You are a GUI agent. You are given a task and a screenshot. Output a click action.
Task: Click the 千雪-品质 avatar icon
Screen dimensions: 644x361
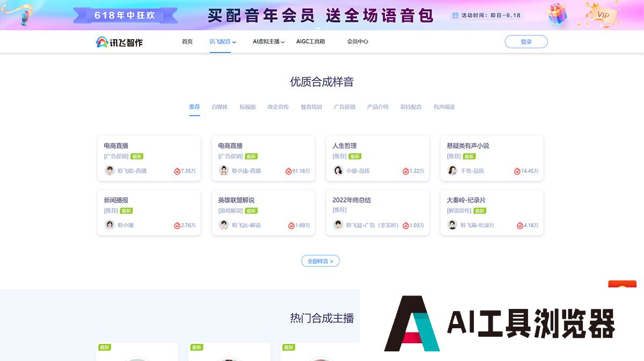452,170
